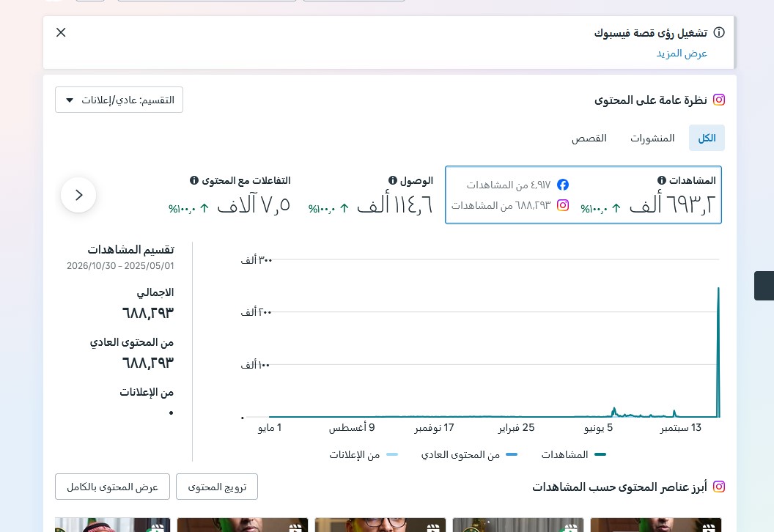Click the 17 نوفمبر label on the chart axis
This screenshot has height=532, width=774.
coord(434,427)
